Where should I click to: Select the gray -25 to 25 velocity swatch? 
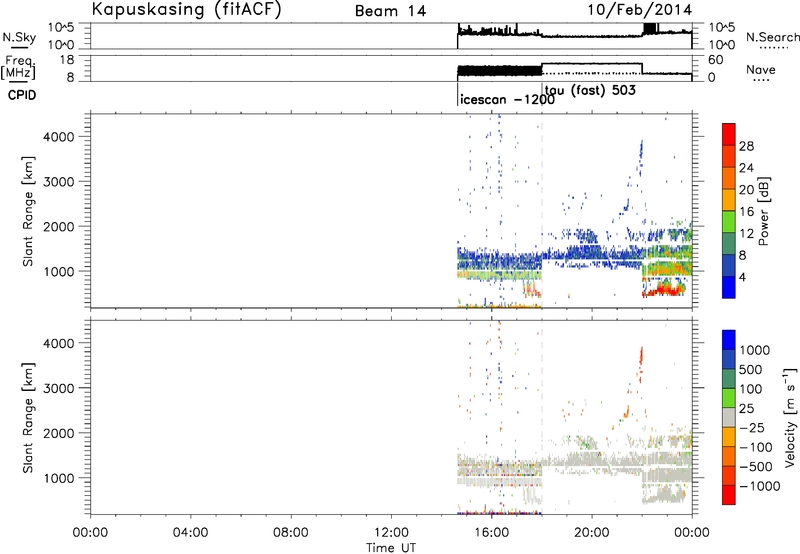point(729,417)
